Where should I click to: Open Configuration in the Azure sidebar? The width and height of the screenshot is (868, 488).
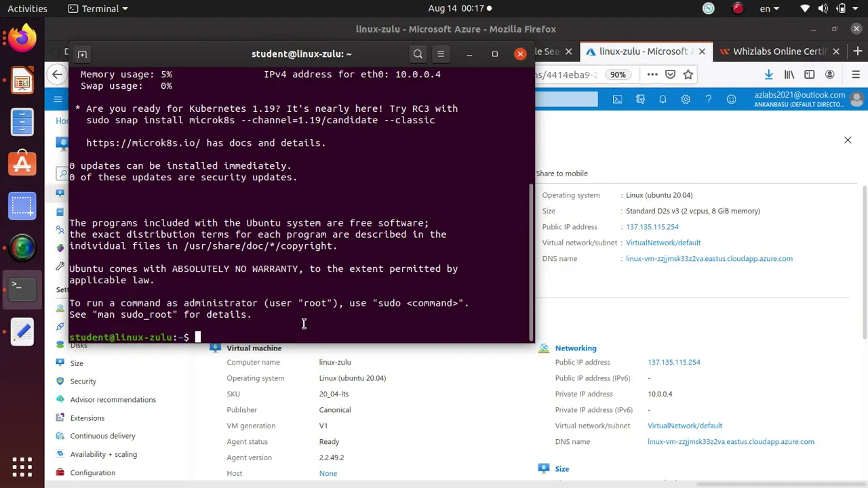pos(93,472)
